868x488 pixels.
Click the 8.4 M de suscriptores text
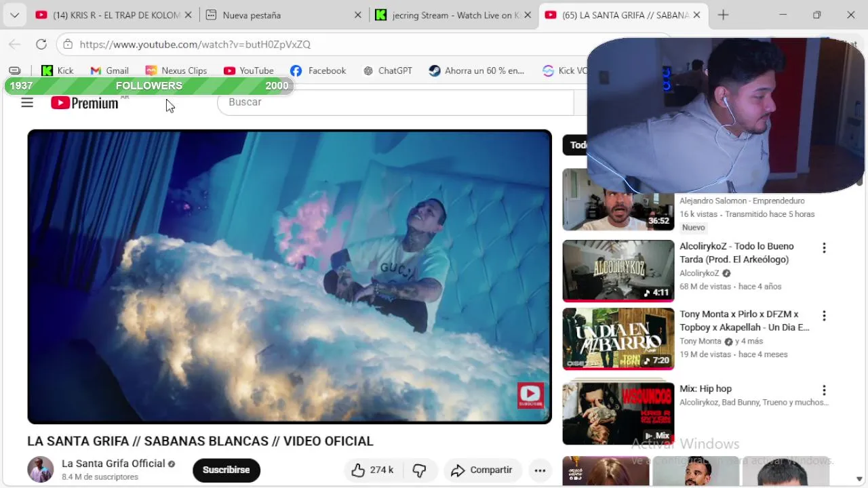click(x=100, y=477)
